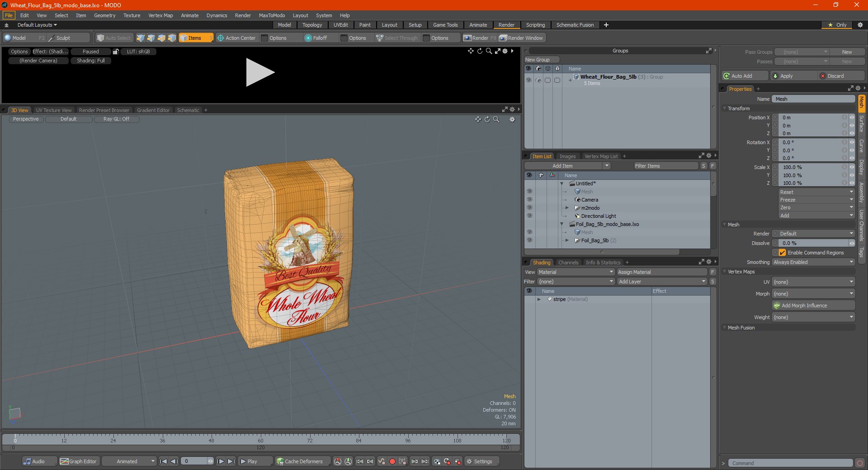The image size is (868, 470).
Task: Switch to the UVEdit layout tab
Action: coord(340,25)
